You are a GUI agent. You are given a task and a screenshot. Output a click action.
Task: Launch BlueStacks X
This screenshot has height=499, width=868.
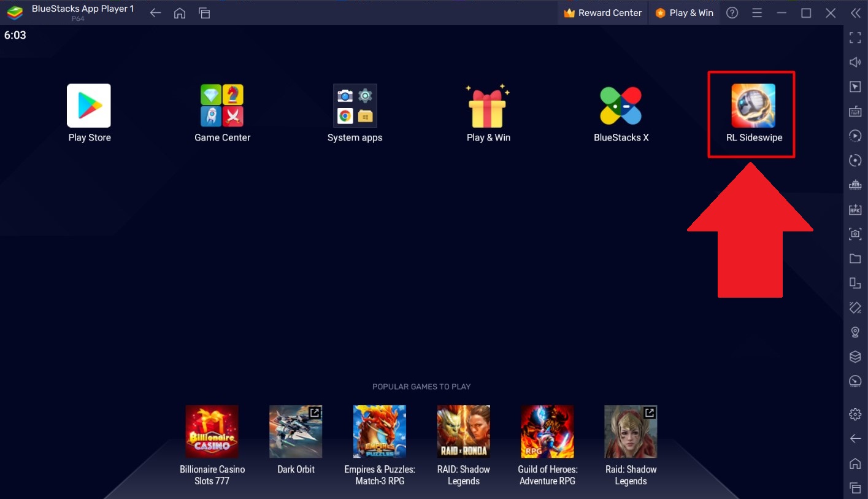[x=621, y=106]
